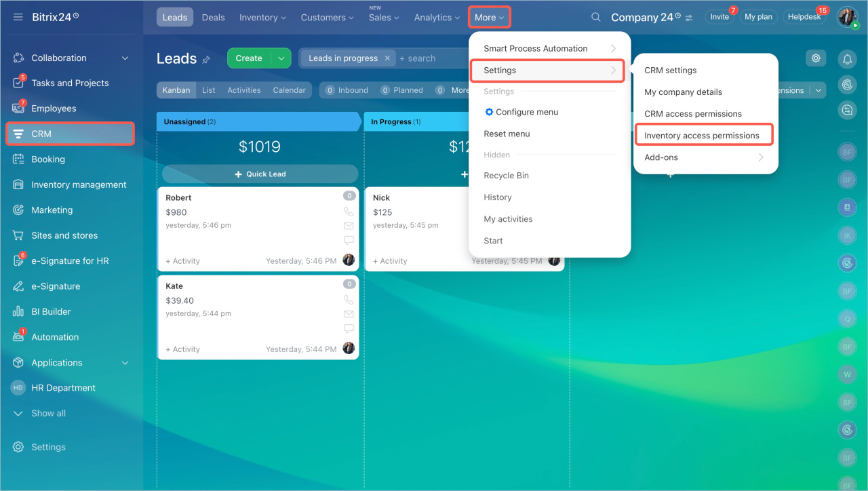Open My plan button
Viewport: 868px width, 491px height.
tap(758, 17)
